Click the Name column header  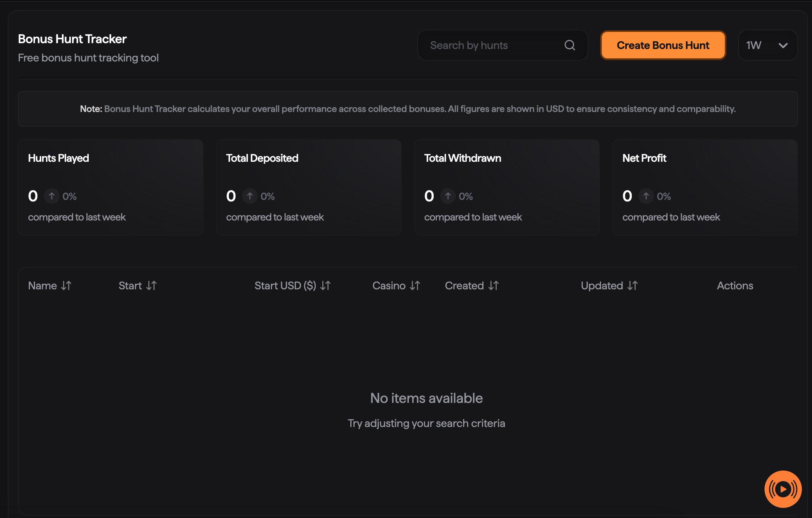(42, 285)
